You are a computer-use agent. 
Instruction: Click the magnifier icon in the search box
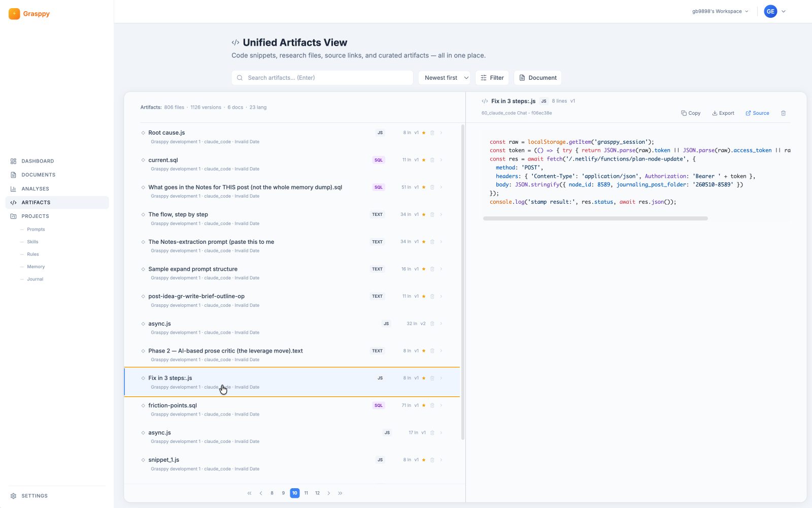click(240, 78)
